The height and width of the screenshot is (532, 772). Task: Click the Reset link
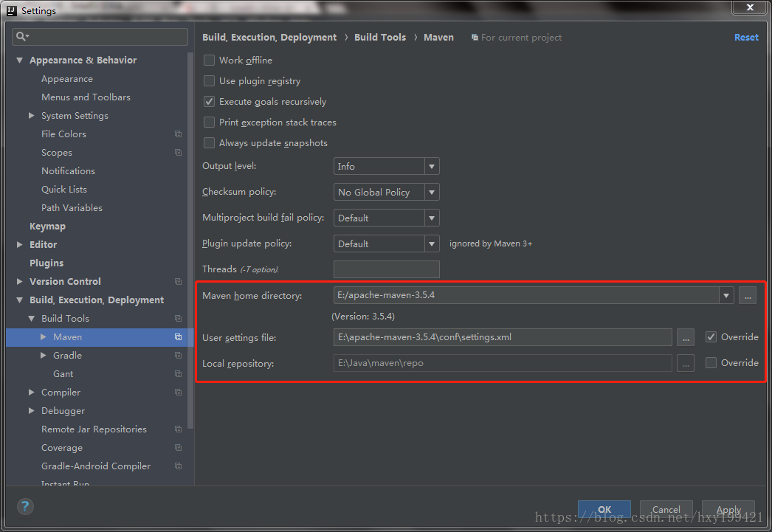tap(746, 38)
